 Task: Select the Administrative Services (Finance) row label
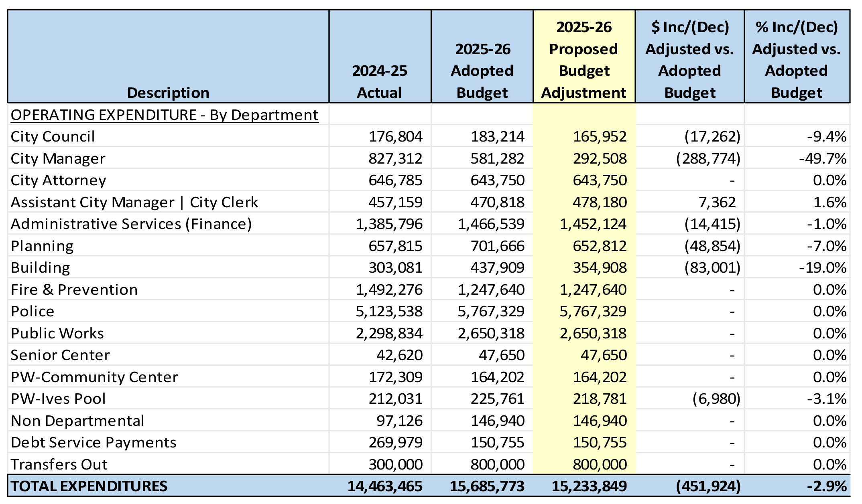pyautogui.click(x=131, y=224)
